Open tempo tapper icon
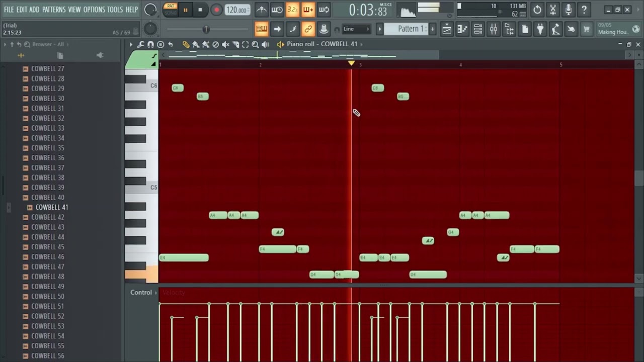The width and height of the screenshot is (644, 362). [555, 29]
